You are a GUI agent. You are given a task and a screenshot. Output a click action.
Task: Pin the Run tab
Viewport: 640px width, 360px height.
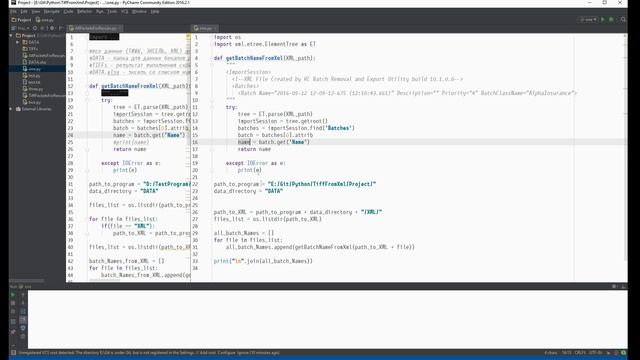pyautogui.click(x=13, y=332)
